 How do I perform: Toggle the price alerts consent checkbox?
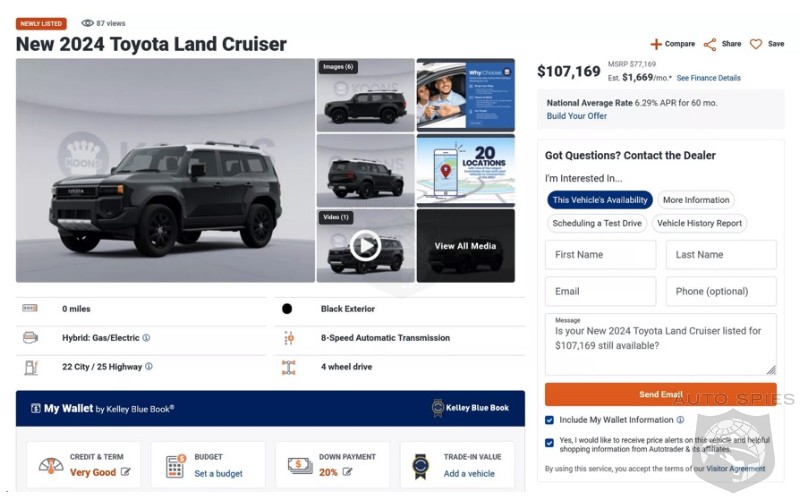(x=550, y=442)
